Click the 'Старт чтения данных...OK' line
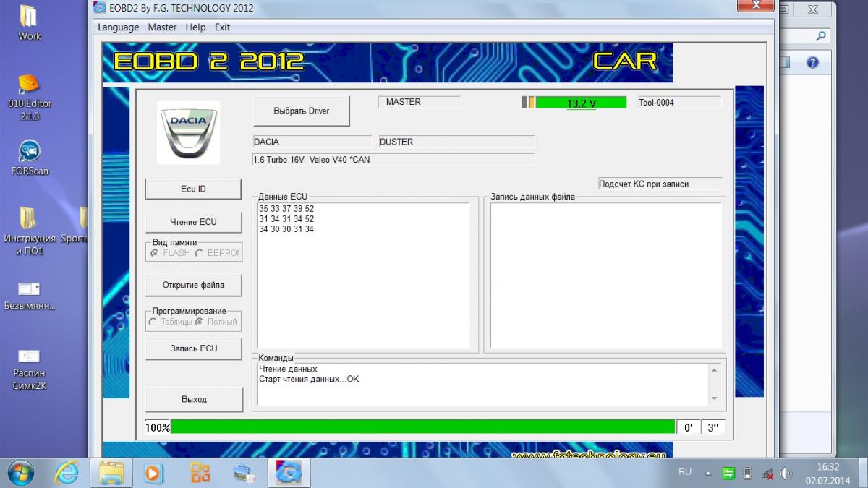The image size is (868, 488). coord(309,379)
